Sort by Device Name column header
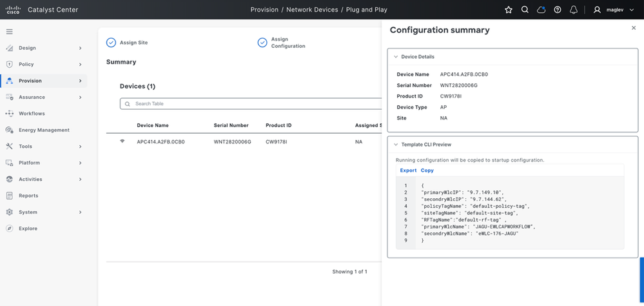The image size is (644, 306). coord(153,125)
